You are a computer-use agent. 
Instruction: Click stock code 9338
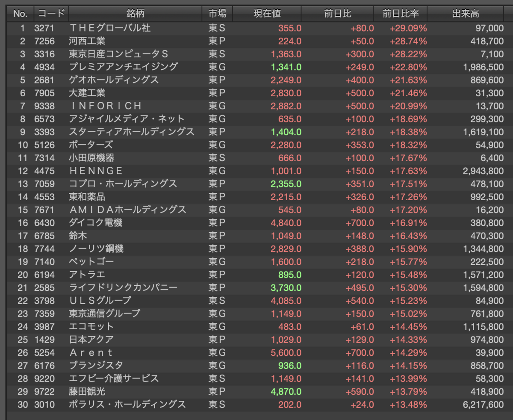pos(44,106)
